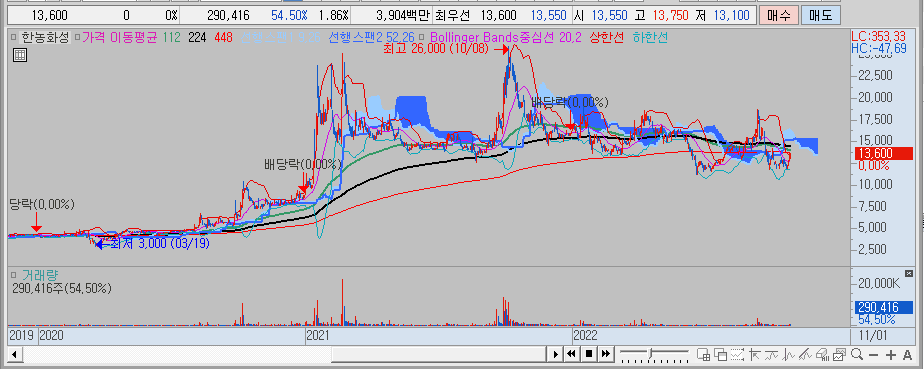Click the rewind double-arrow button
Viewport: 924px width, 369px height.
tap(571, 354)
